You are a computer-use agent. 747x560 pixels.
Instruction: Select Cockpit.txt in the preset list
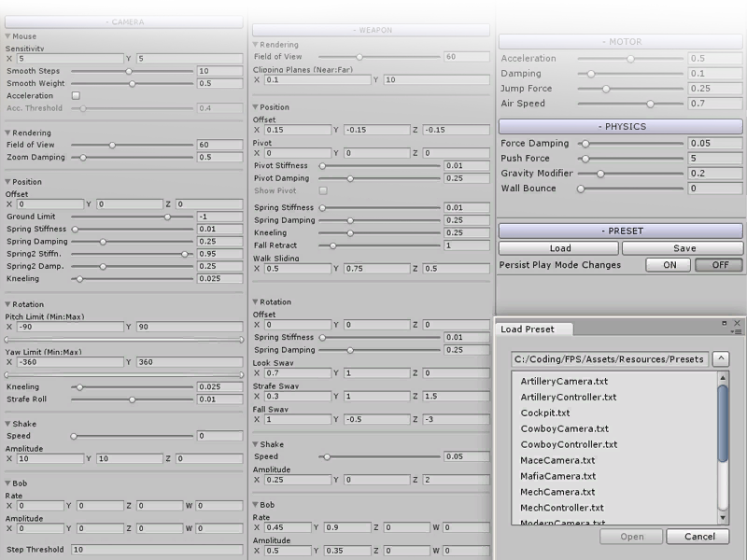point(545,413)
